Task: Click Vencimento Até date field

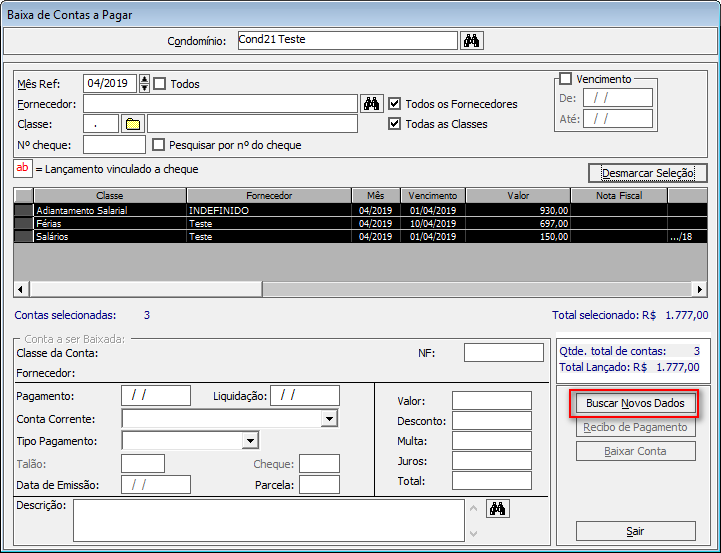Action: pos(618,119)
